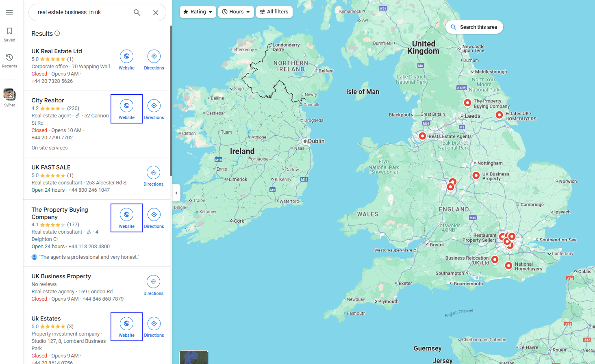Open The Property Buying Company website

pyautogui.click(x=126, y=218)
